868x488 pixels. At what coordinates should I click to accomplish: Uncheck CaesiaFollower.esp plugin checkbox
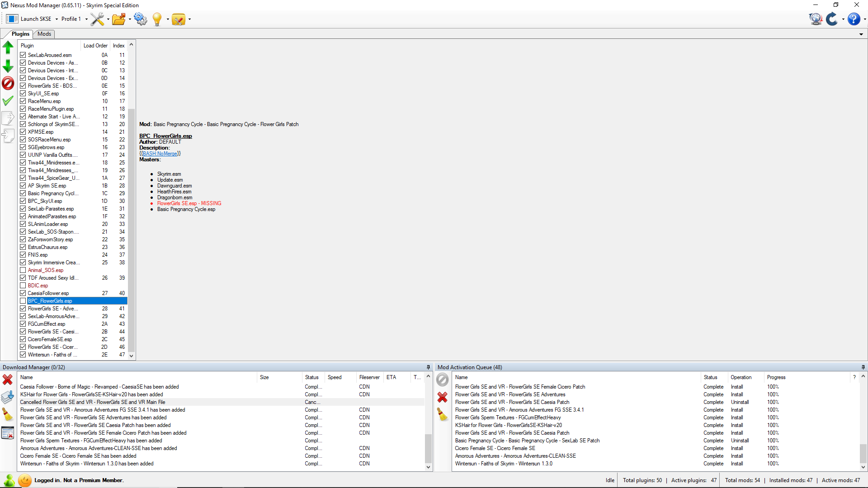(23, 293)
